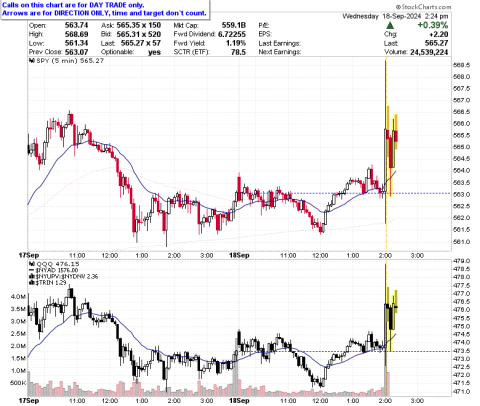Screen dimensions: 480x406
Task: Click the percent change +0.39%
Action: coord(433,25)
